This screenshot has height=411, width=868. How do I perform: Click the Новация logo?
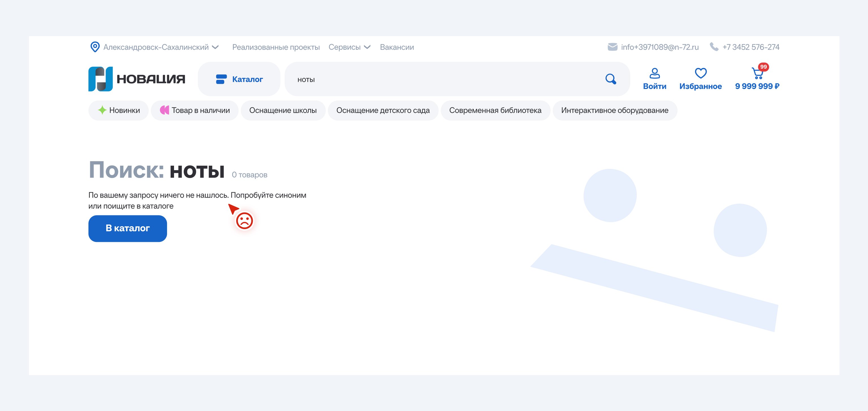click(x=136, y=79)
